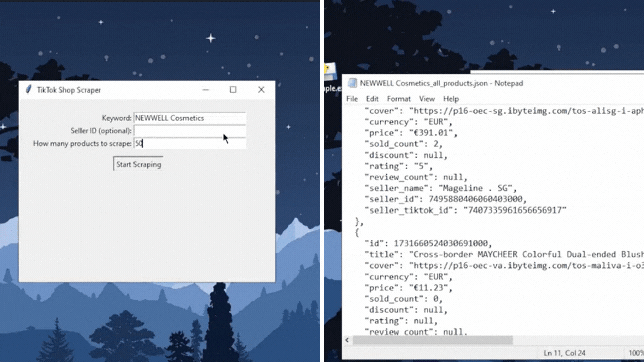Click the seller_name line in the JSON text
This screenshot has width=644, height=362.
440,188
